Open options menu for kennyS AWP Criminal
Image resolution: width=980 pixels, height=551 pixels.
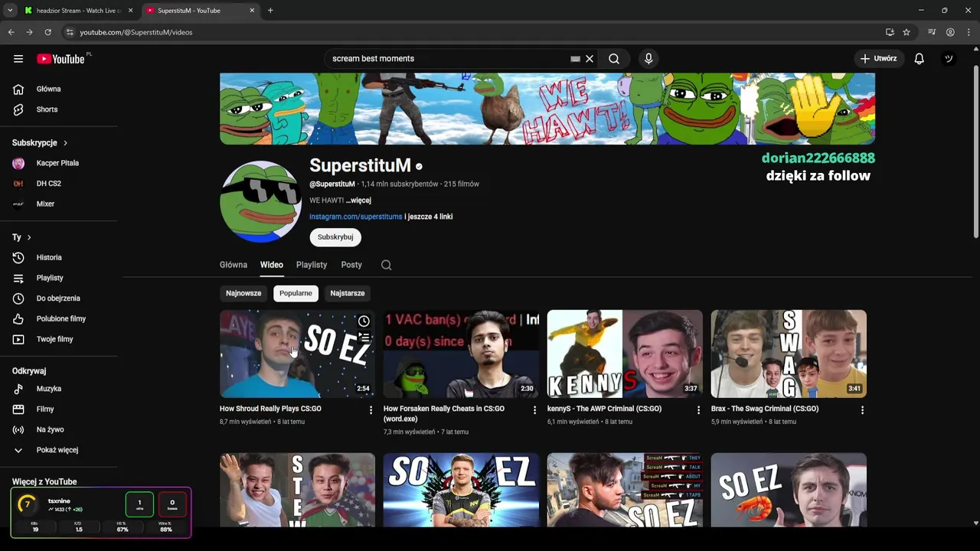[698, 410]
